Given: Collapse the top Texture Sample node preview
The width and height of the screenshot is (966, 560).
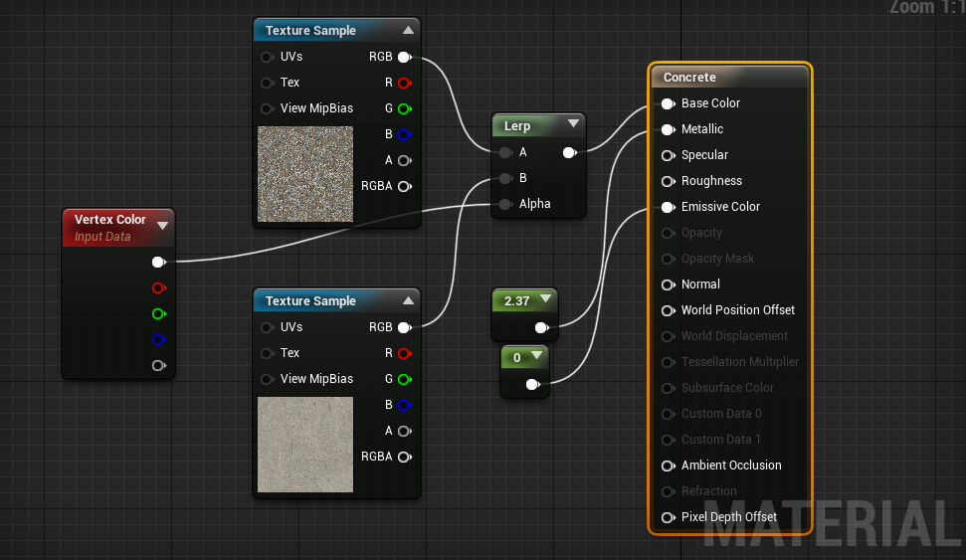Looking at the screenshot, I should coord(408,30).
